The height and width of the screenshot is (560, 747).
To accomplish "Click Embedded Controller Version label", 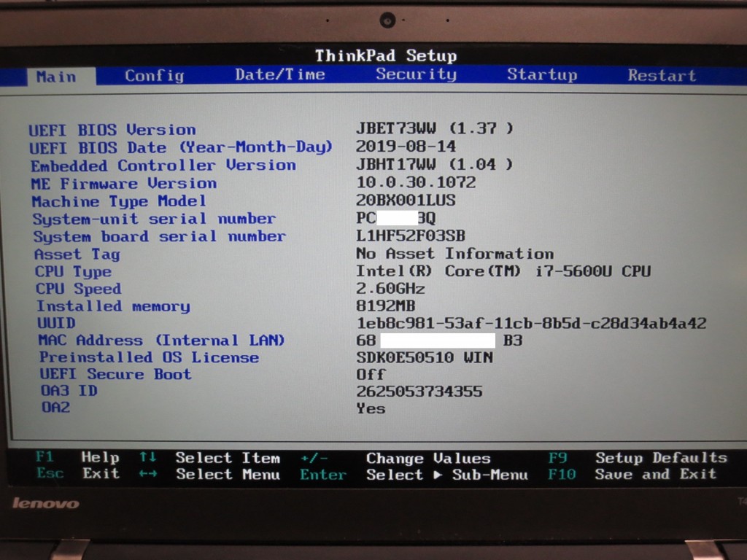I will click(x=163, y=166).
